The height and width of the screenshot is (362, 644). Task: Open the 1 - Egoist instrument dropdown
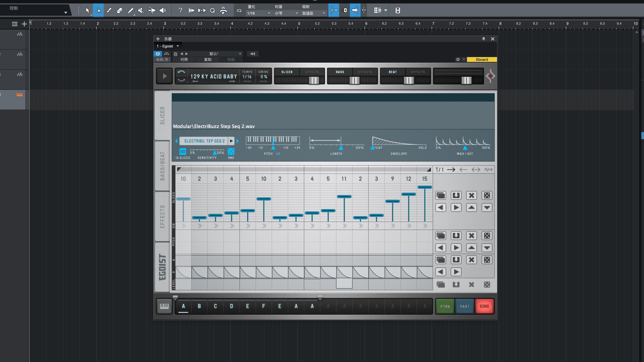click(168, 46)
